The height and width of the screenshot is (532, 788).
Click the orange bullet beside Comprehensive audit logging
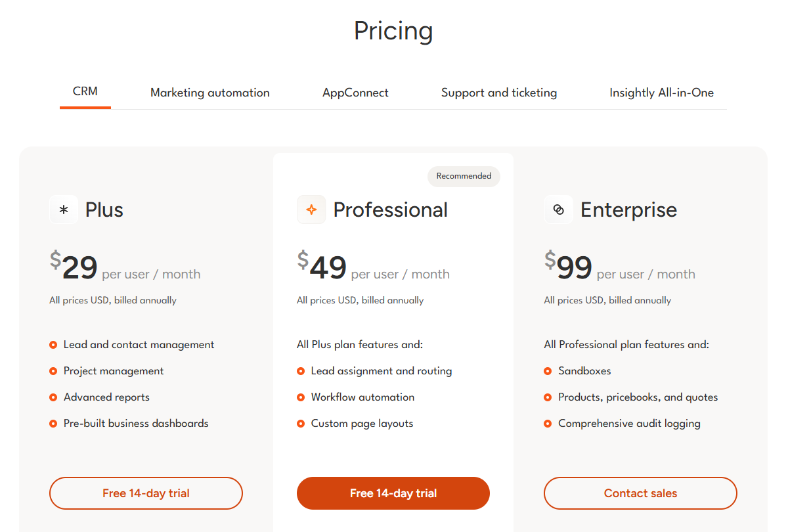coord(548,424)
